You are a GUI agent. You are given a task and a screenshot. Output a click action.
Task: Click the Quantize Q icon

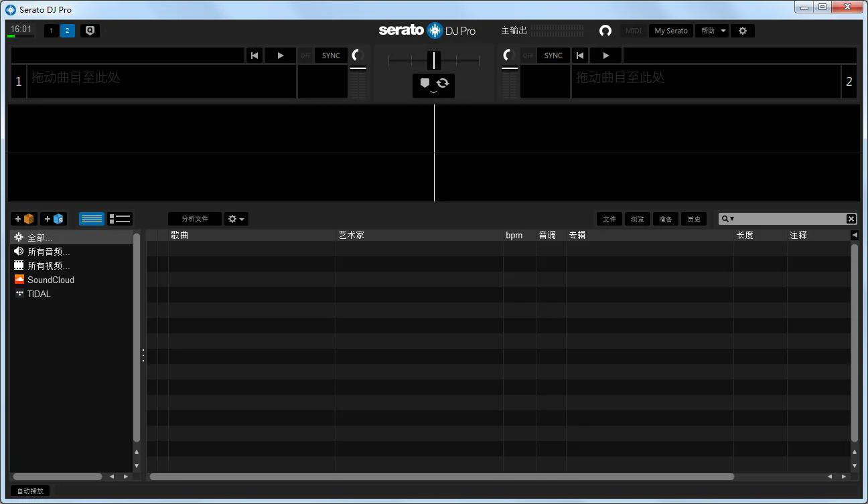pos(90,31)
